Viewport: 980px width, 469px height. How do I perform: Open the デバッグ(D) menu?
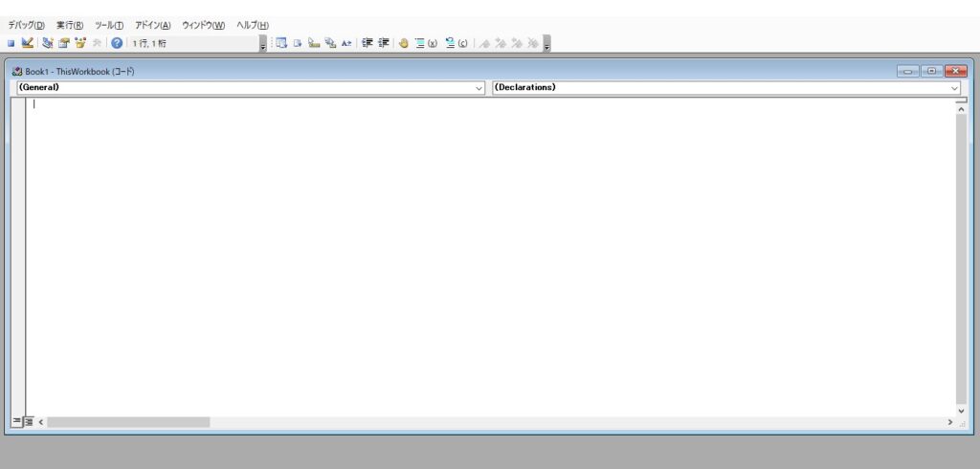pyautogui.click(x=27, y=25)
